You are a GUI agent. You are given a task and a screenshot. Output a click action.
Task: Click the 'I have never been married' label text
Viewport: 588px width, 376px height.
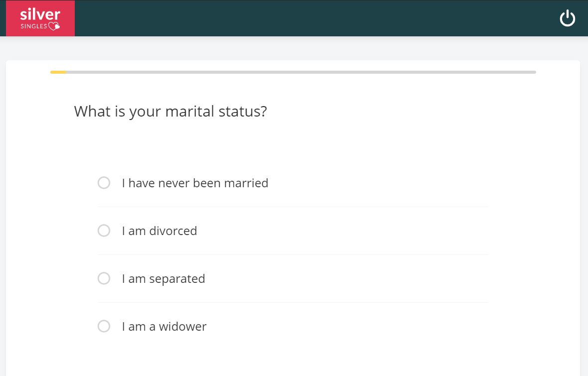(x=195, y=183)
